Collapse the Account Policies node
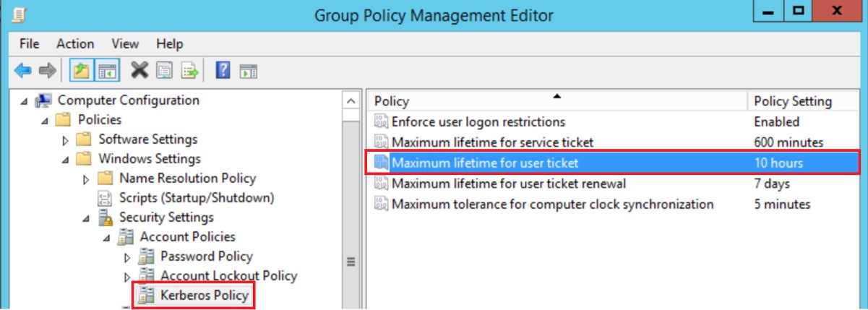The height and width of the screenshot is (310, 868). [x=107, y=238]
